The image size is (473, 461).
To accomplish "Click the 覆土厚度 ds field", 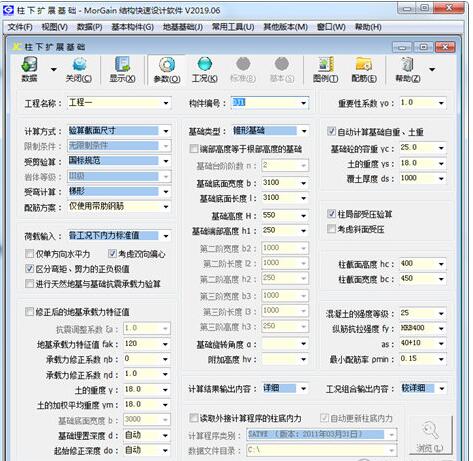I will click(x=423, y=178).
